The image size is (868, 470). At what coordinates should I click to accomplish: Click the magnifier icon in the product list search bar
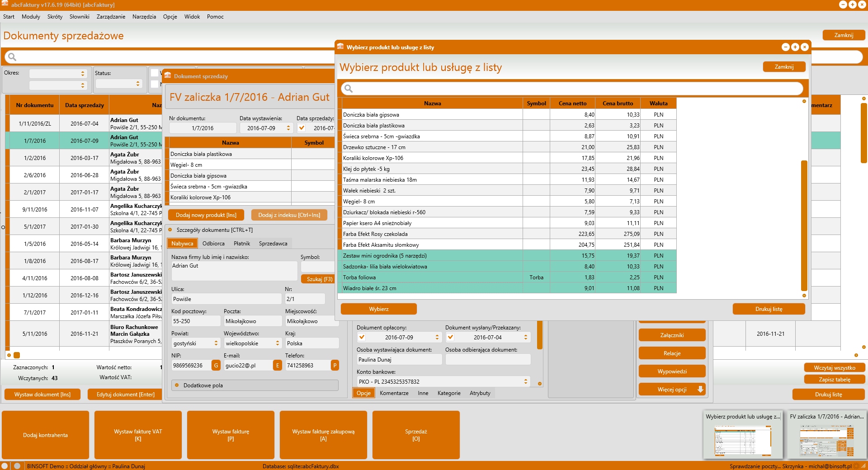(349, 89)
